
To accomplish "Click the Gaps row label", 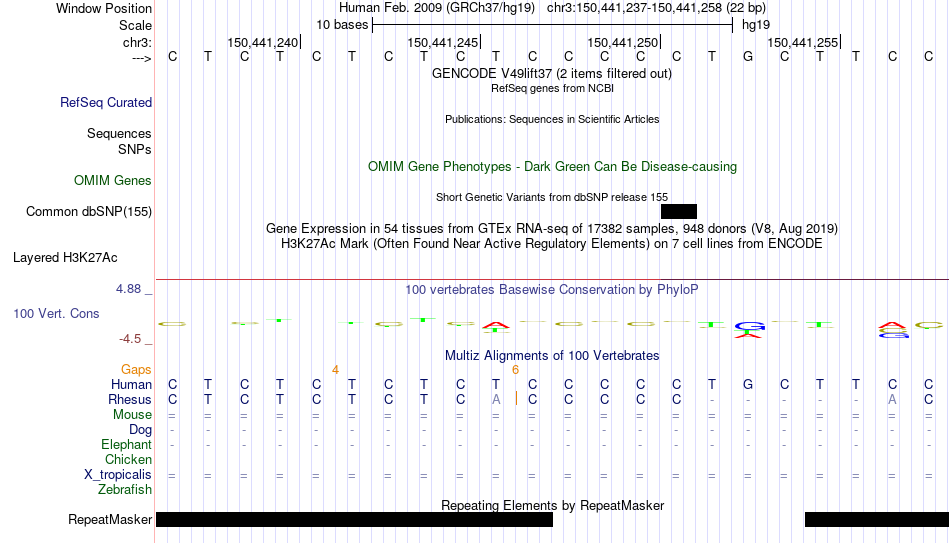I will (136, 370).
